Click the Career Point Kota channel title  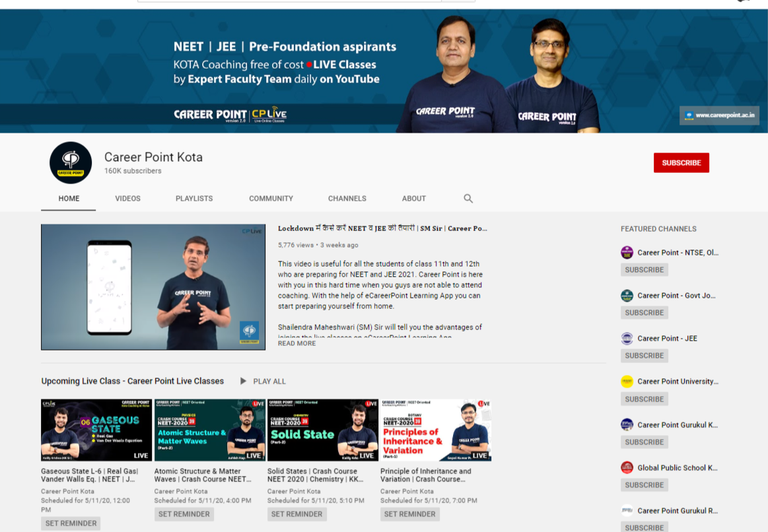(x=153, y=157)
